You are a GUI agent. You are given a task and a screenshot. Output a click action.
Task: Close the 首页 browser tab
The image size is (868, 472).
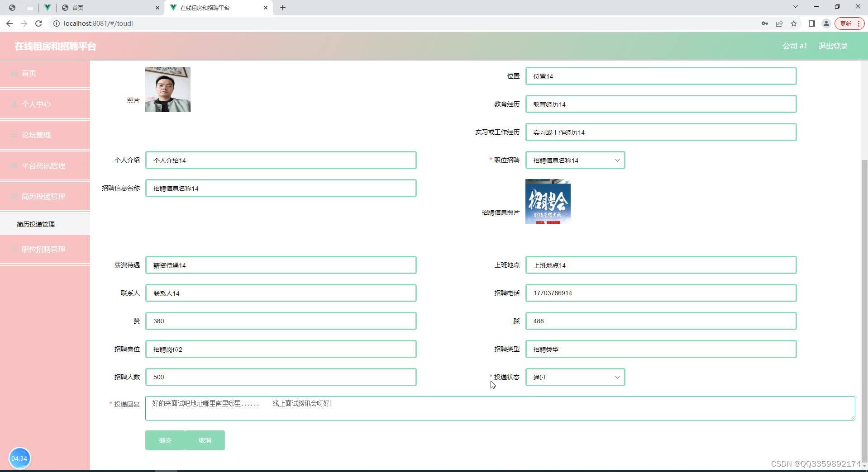[x=157, y=8]
